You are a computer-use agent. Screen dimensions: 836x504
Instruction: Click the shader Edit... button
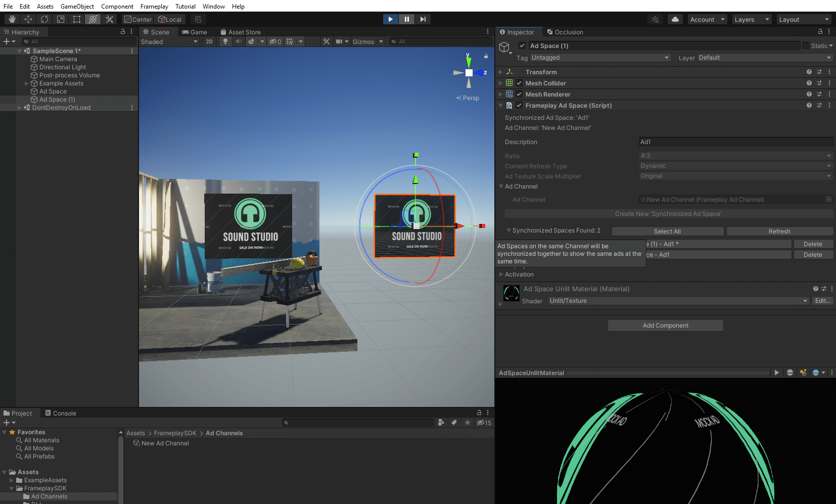822,301
